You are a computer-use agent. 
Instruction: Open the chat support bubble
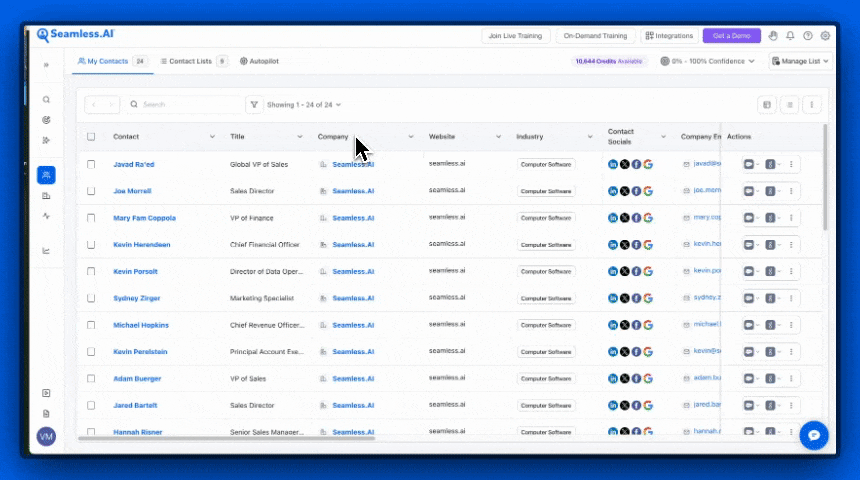point(814,435)
